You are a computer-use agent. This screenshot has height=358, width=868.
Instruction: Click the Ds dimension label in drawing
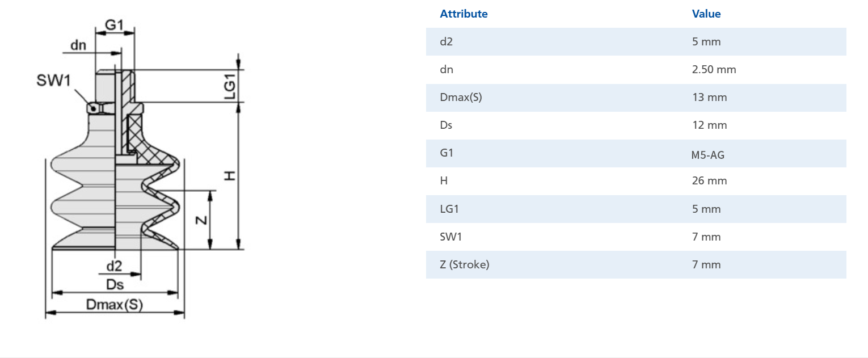point(115,284)
